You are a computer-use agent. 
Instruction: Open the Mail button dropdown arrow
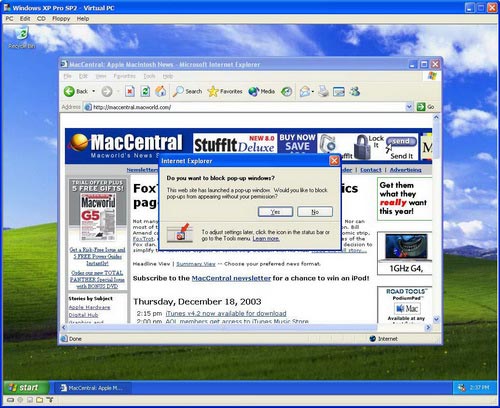(x=313, y=91)
